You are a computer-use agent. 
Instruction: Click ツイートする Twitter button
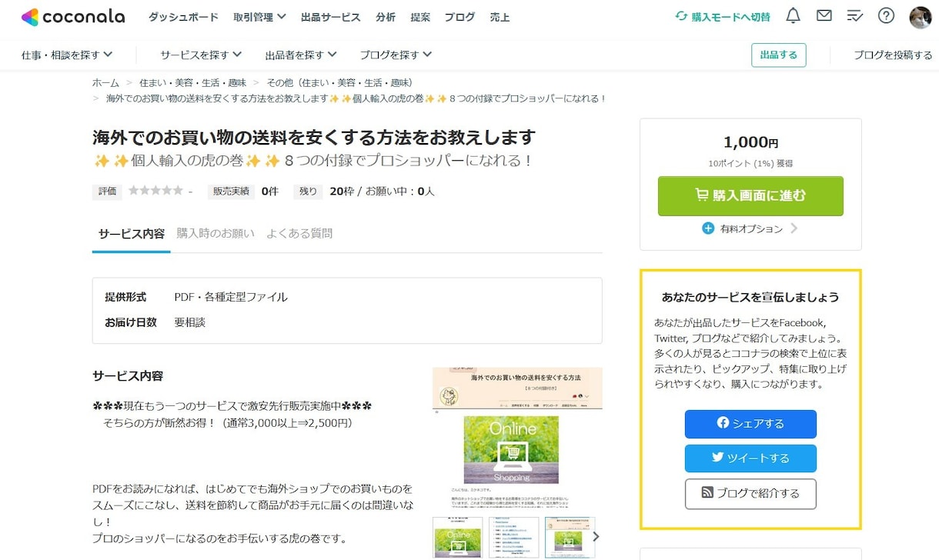(750, 458)
